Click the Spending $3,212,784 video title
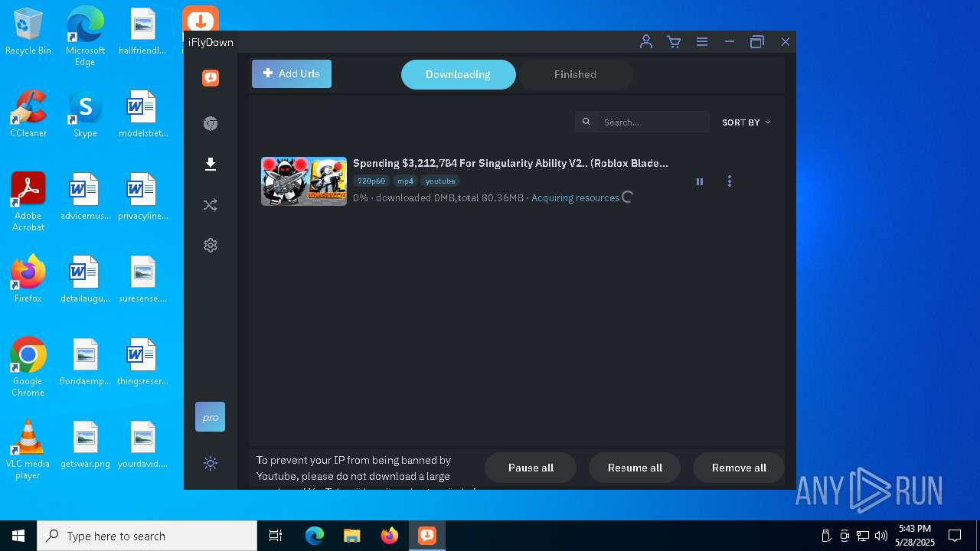The height and width of the screenshot is (551, 980). (511, 163)
